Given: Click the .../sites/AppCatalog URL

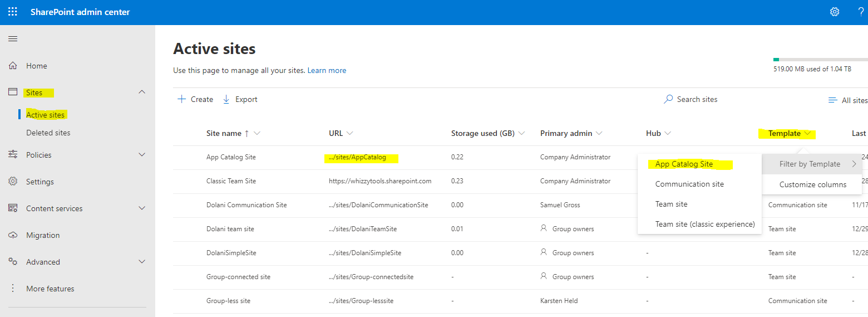Looking at the screenshot, I should 357,157.
